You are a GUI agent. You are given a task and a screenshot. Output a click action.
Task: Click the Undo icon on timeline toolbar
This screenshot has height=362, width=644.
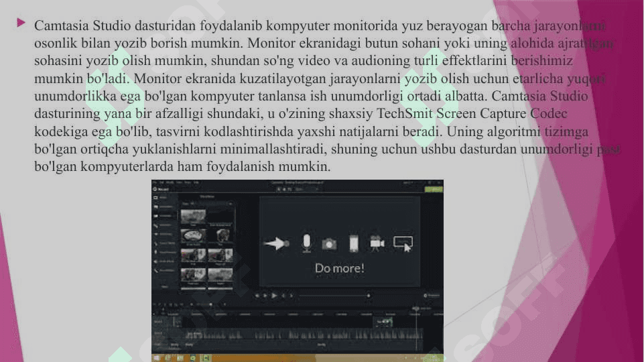coord(154,304)
